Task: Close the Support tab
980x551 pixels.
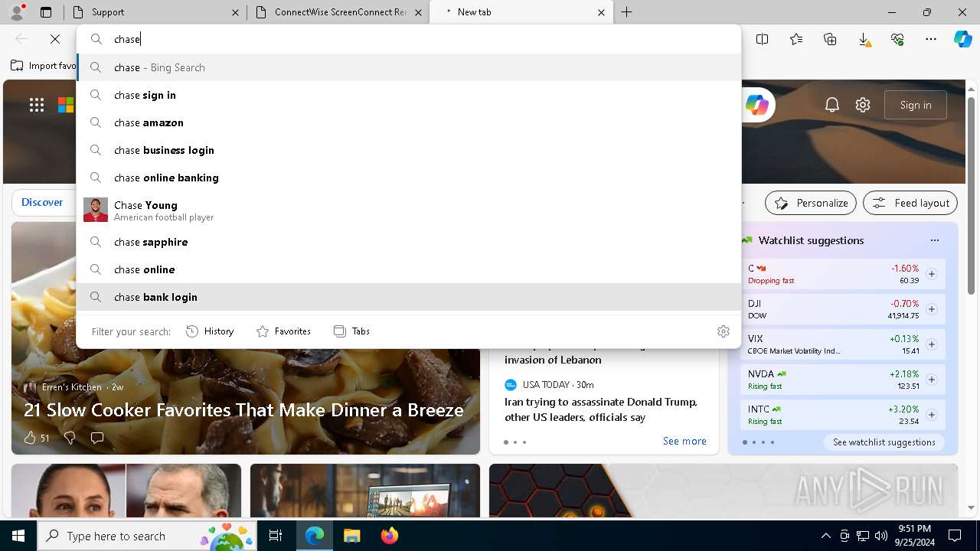Action: pyautogui.click(x=235, y=12)
